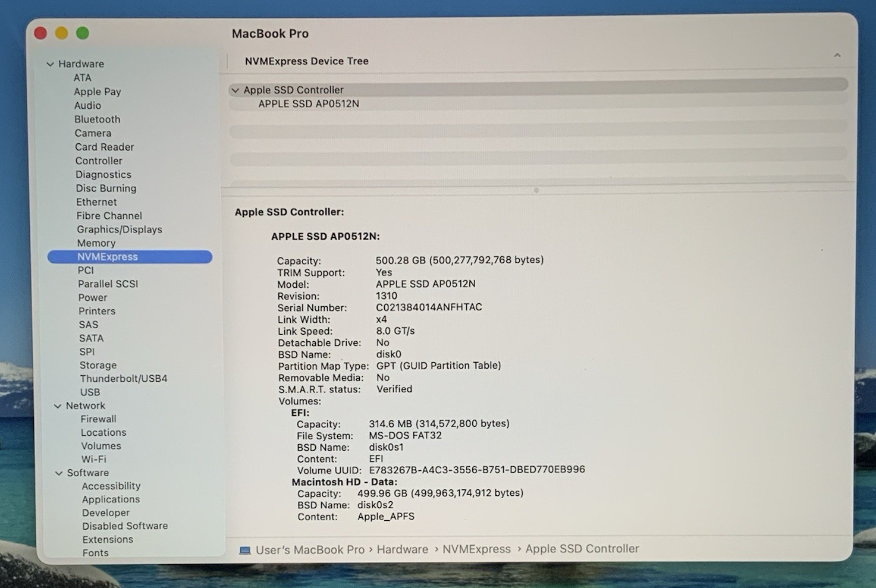Screen dimensions: 876x588
Task: Collapse the Software section chevron
Action: (59, 473)
